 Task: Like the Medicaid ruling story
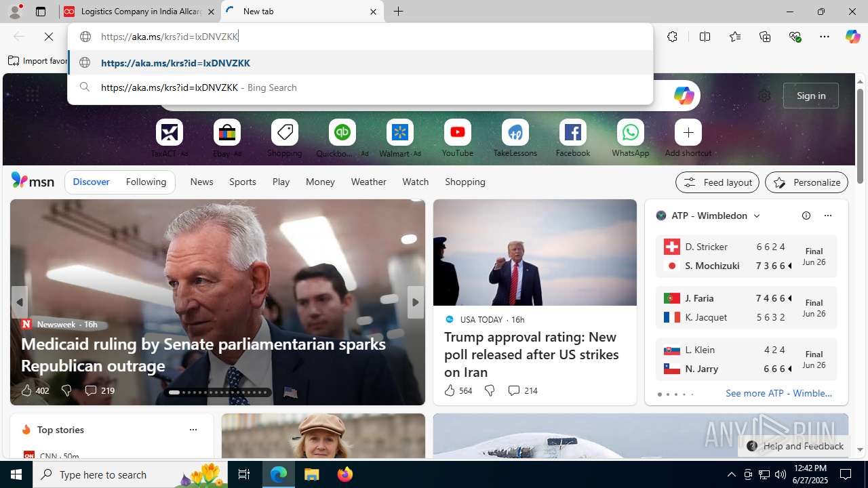click(x=34, y=390)
